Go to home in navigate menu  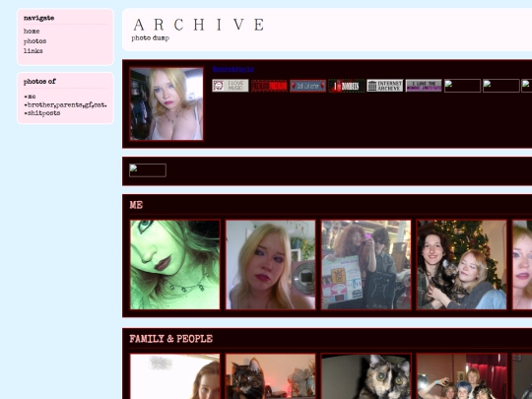32,32
